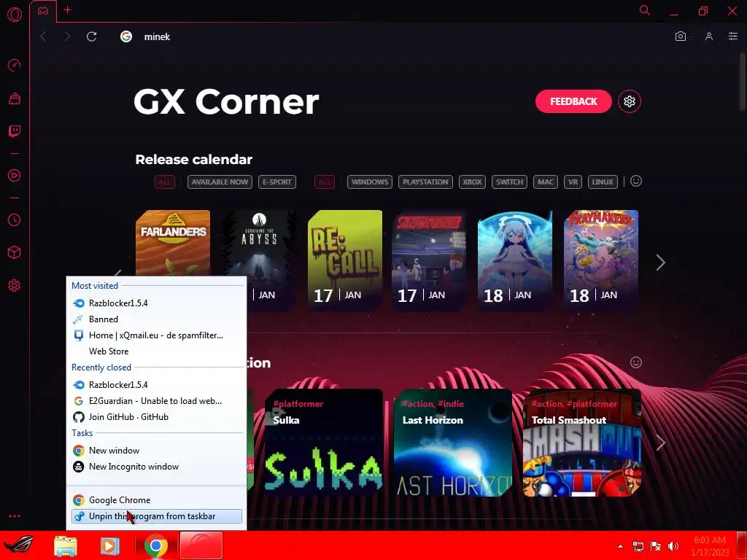The image size is (747, 560).
Task: Click the FEEDBACK button
Action: [573, 101]
